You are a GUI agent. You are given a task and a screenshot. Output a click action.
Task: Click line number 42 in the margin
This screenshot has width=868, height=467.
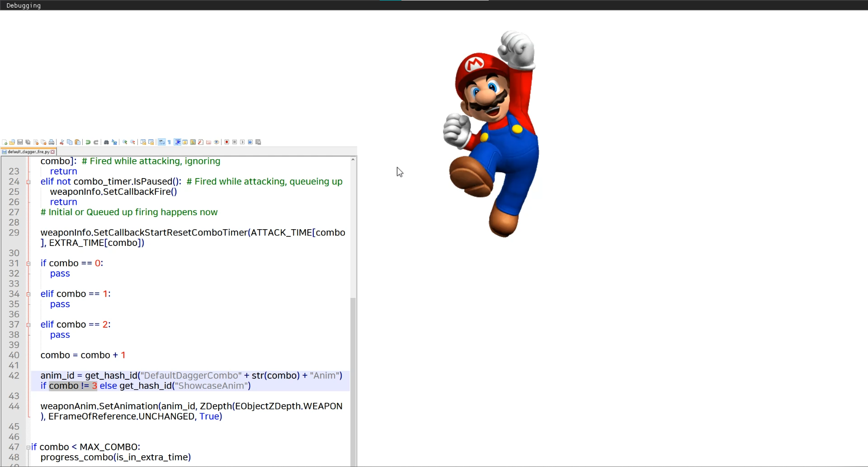point(14,376)
